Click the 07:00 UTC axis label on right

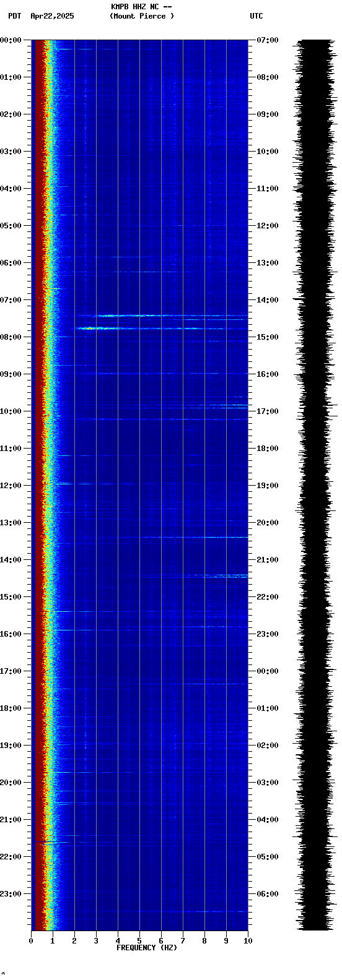pyautogui.click(x=268, y=40)
